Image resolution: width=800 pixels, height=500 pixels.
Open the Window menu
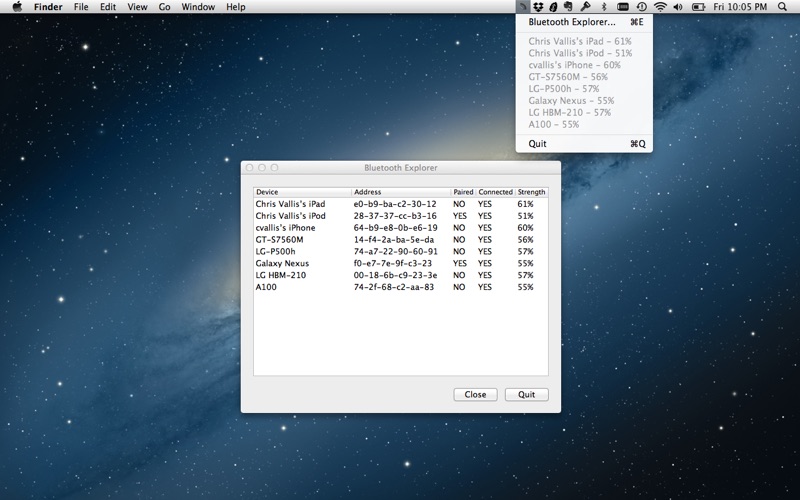198,7
